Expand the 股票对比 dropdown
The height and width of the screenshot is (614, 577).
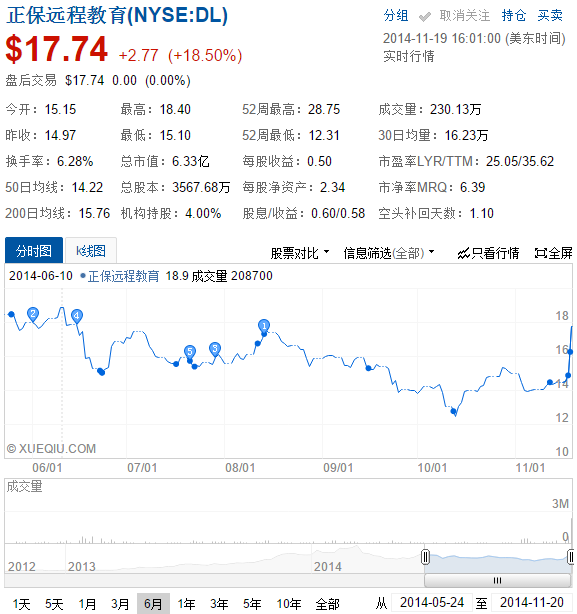[x=300, y=253]
